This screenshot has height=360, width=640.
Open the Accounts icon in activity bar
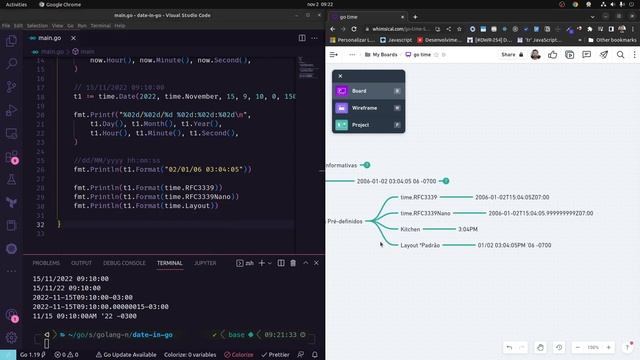pyautogui.click(x=11, y=315)
